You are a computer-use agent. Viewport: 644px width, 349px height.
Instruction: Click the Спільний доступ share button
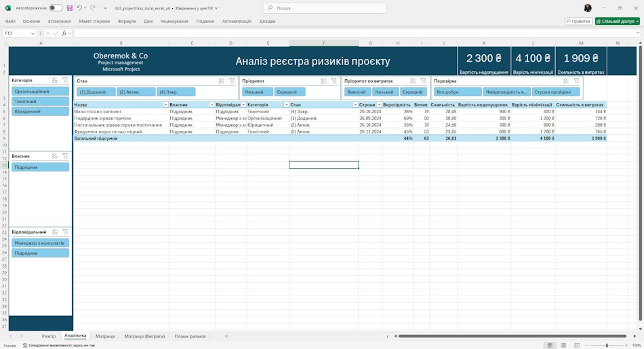click(618, 21)
